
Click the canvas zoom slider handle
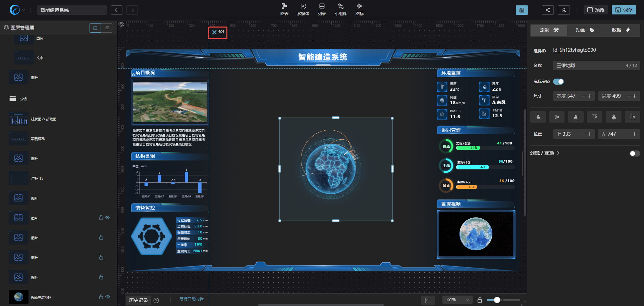coord(497,300)
